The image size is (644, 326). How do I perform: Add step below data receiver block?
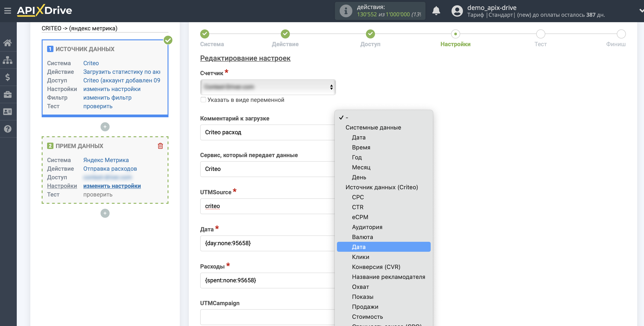[x=105, y=213]
